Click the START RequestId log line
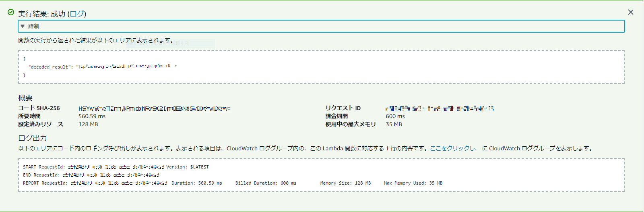The width and height of the screenshot is (644, 212). (116, 167)
